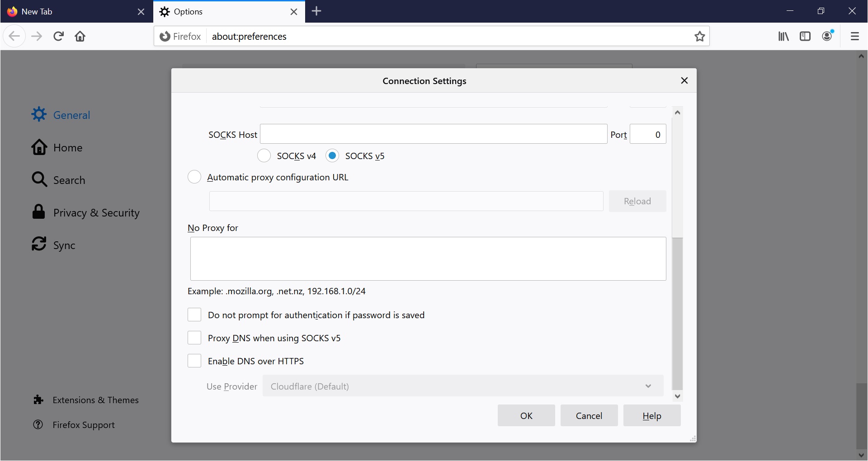Check Proxy DNS when using SOCKS v5
This screenshot has height=461, width=868.
(x=194, y=338)
